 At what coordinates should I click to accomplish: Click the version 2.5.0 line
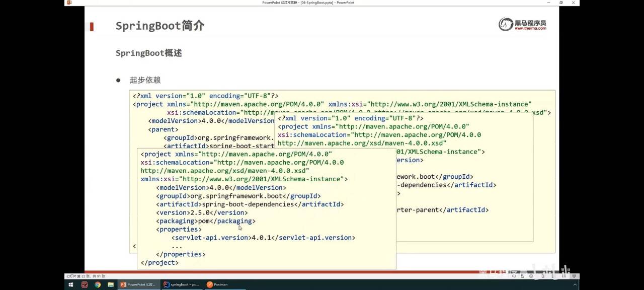pyautogui.click(x=202, y=212)
